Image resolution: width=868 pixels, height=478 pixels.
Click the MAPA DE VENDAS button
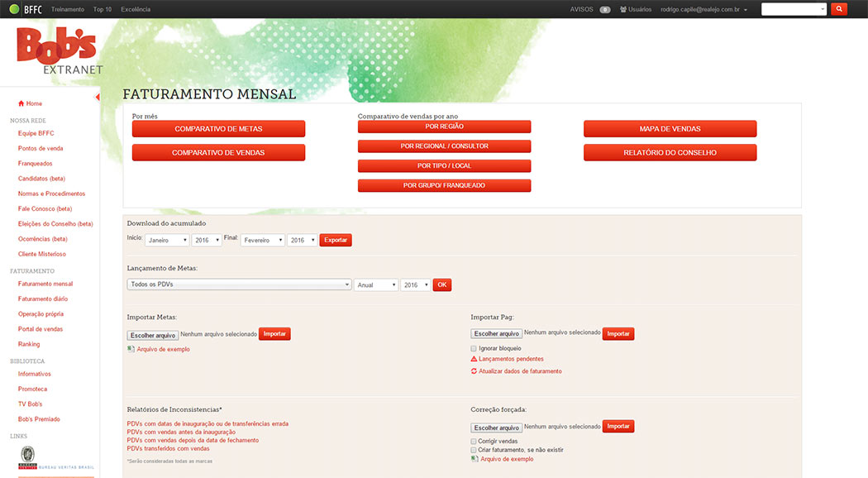pyautogui.click(x=670, y=128)
